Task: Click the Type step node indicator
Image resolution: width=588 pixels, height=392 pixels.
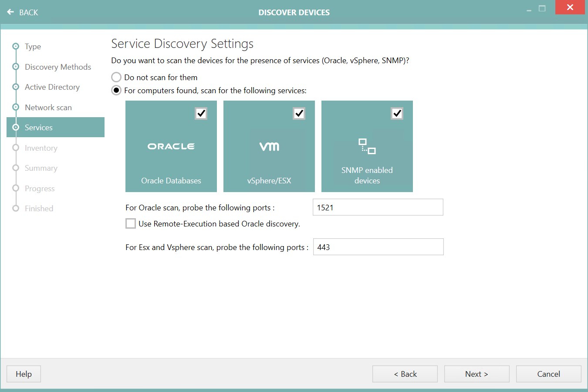Action: coord(16,46)
